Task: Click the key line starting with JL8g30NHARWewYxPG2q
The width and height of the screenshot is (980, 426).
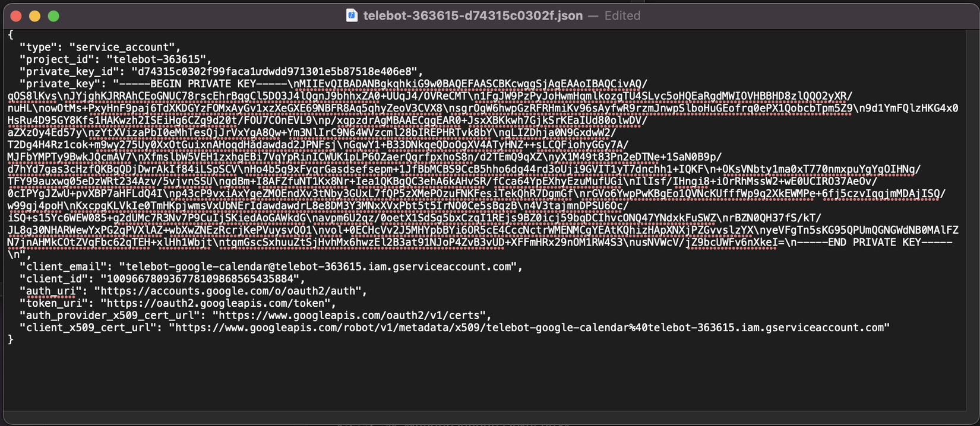Action: tap(483, 230)
